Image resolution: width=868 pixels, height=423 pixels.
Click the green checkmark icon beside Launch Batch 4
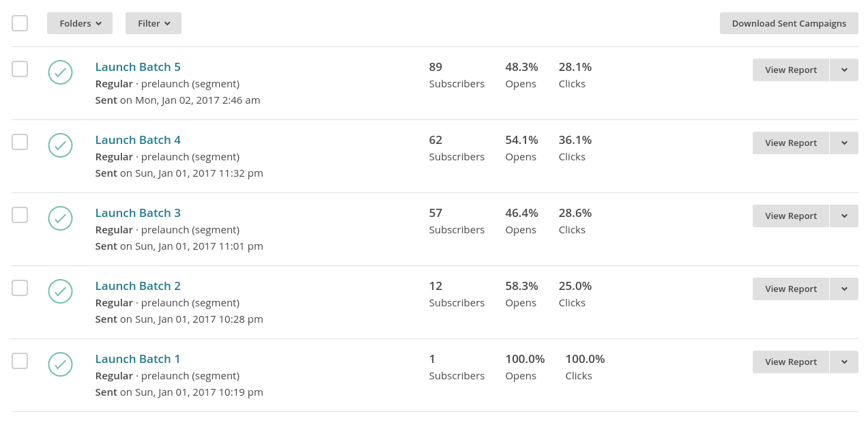(60, 145)
